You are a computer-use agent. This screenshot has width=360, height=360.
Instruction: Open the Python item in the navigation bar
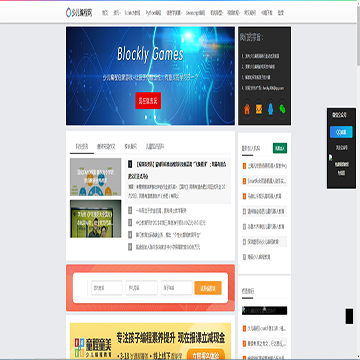click(x=153, y=13)
